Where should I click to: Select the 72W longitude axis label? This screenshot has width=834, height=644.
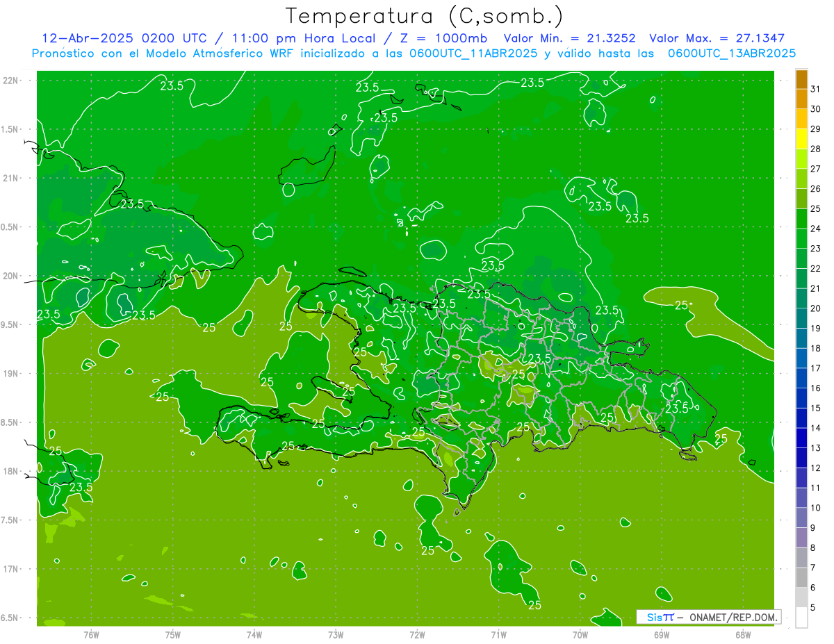[417, 635]
